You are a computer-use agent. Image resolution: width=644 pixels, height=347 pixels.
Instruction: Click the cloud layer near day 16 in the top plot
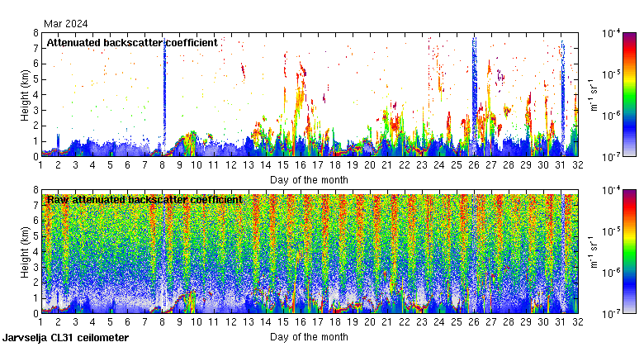click(301, 88)
